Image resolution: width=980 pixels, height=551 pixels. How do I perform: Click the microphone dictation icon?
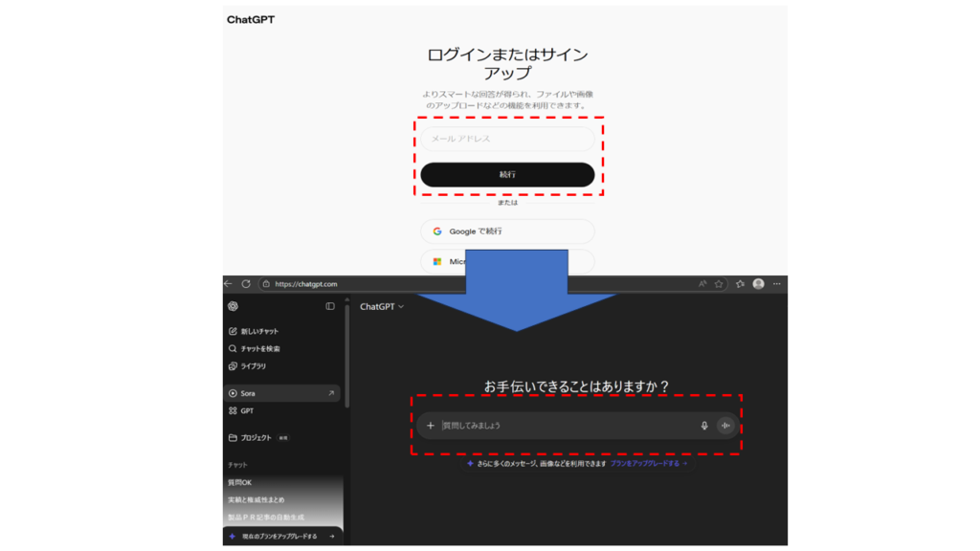point(704,426)
